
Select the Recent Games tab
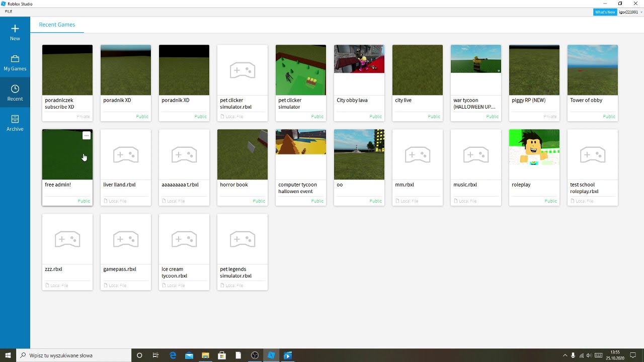coord(57,25)
